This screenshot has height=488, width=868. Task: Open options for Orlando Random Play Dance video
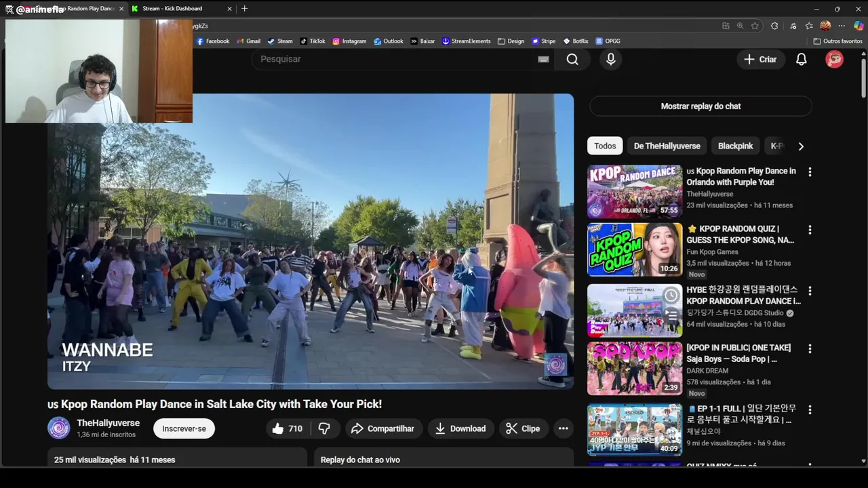coord(809,172)
